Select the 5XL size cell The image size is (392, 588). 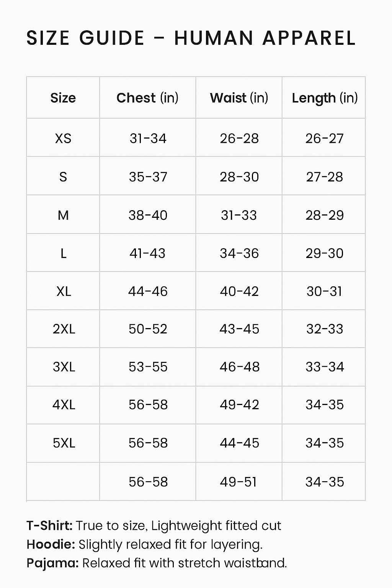[64, 443]
